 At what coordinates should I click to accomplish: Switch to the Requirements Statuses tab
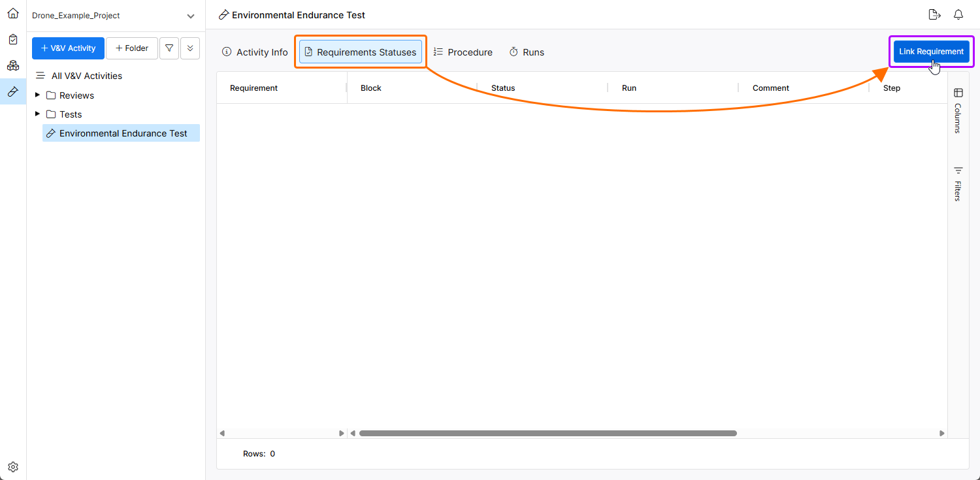click(x=361, y=52)
